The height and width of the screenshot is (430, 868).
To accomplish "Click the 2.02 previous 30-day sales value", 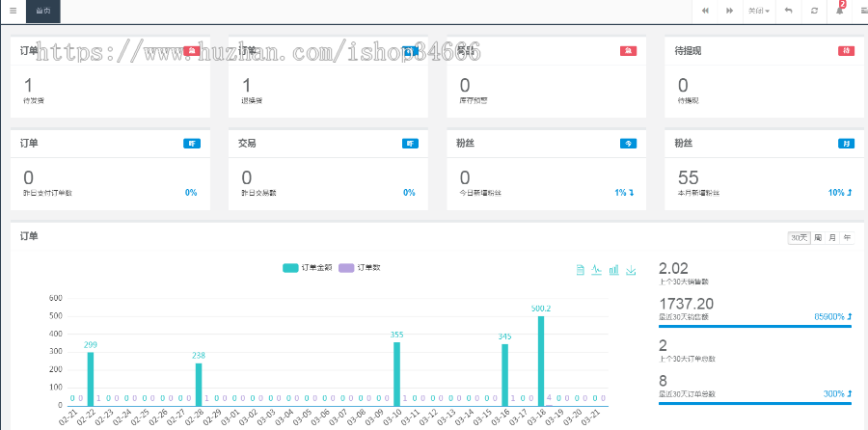I will [x=673, y=268].
